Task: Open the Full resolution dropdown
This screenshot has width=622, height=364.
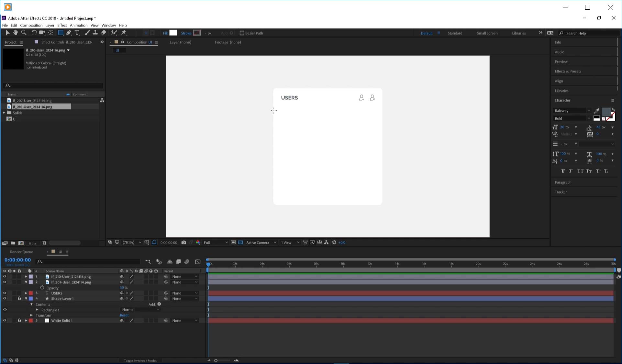Action: pos(215,242)
